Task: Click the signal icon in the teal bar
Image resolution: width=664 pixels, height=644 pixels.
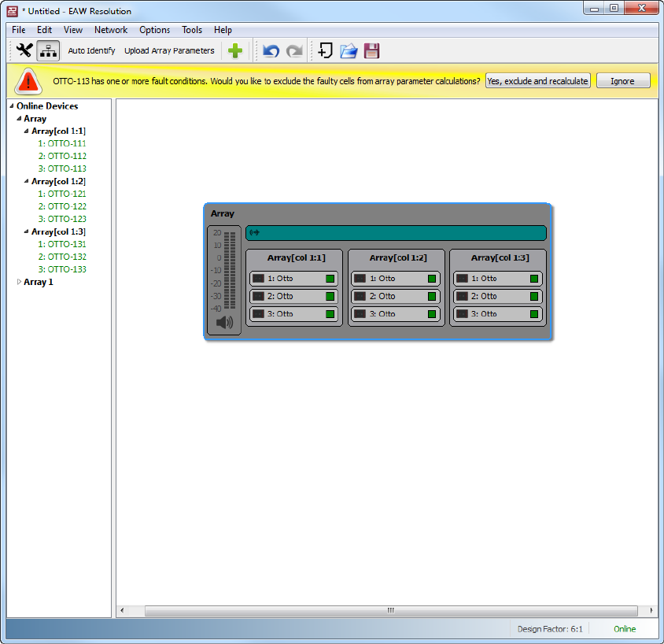Action: click(254, 233)
